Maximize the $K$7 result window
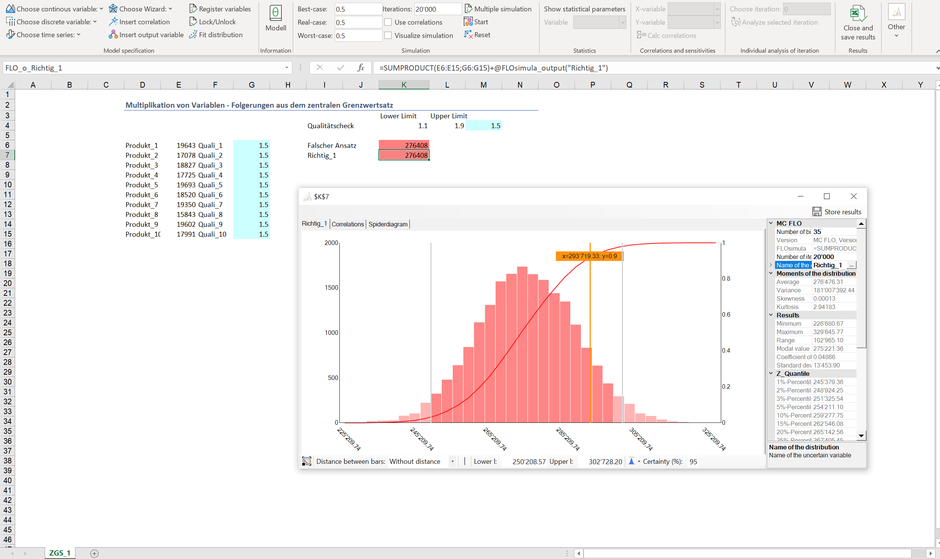This screenshot has width=940, height=559. coord(827,196)
